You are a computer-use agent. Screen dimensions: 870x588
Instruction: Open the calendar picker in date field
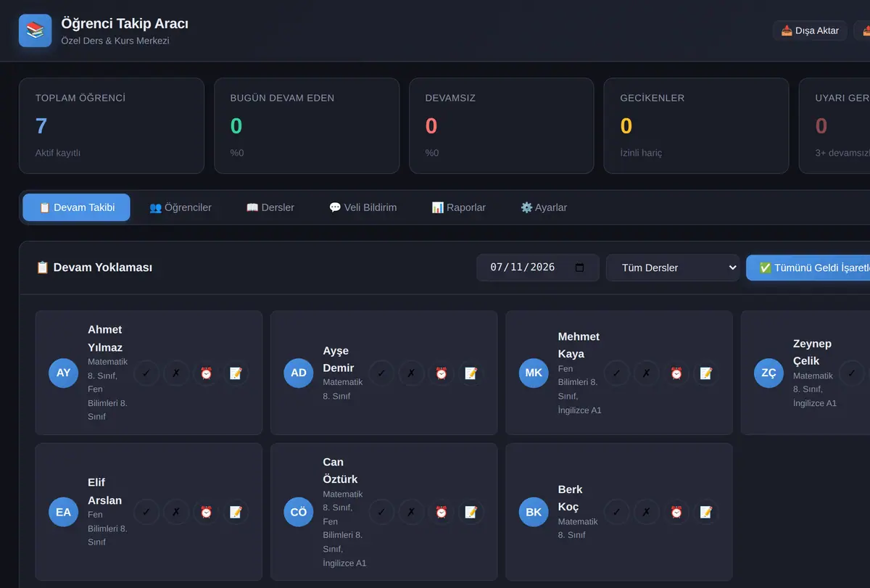tap(579, 268)
